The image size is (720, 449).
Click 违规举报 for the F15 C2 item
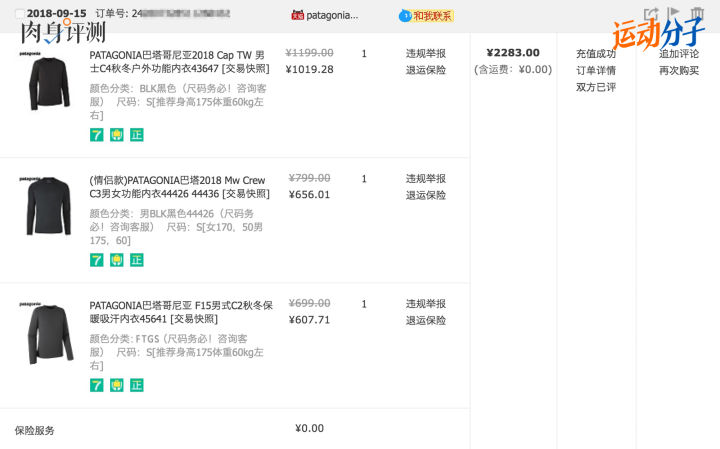pyautogui.click(x=426, y=304)
